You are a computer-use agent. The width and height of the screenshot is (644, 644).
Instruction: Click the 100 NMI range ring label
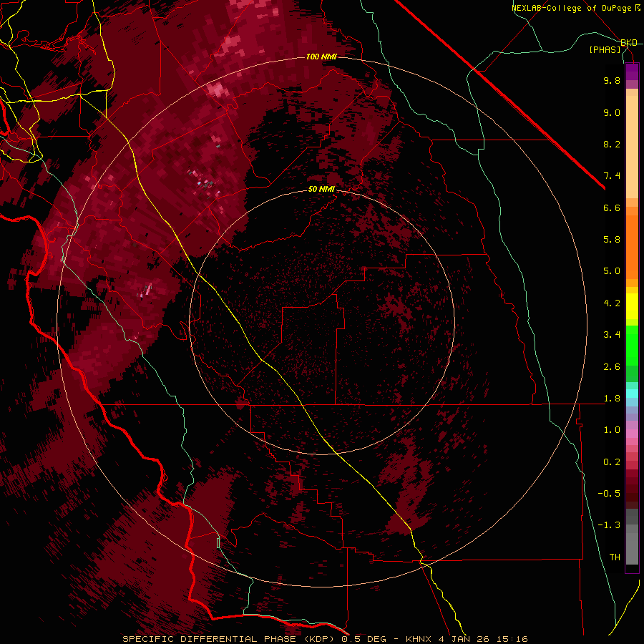tap(321, 57)
